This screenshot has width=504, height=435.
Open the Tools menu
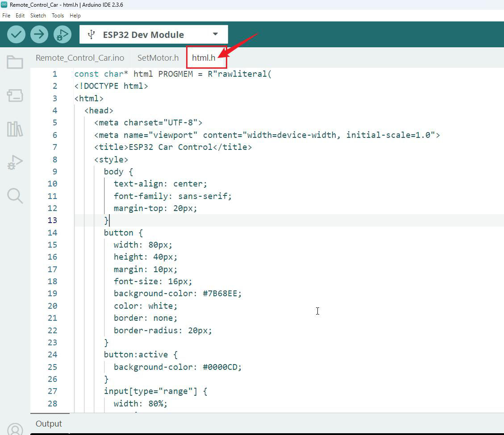click(58, 16)
